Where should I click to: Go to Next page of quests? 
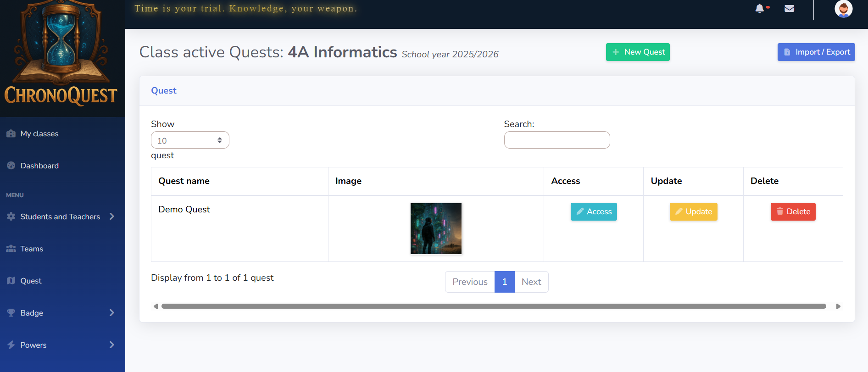pyautogui.click(x=531, y=282)
